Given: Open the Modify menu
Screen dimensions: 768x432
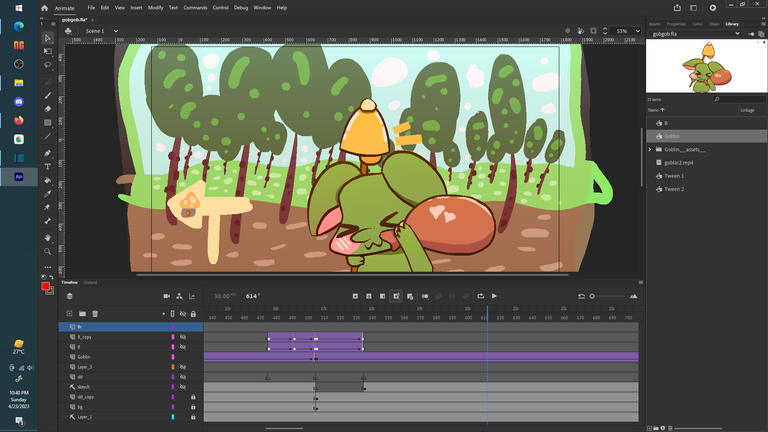Looking at the screenshot, I should pyautogui.click(x=155, y=8).
